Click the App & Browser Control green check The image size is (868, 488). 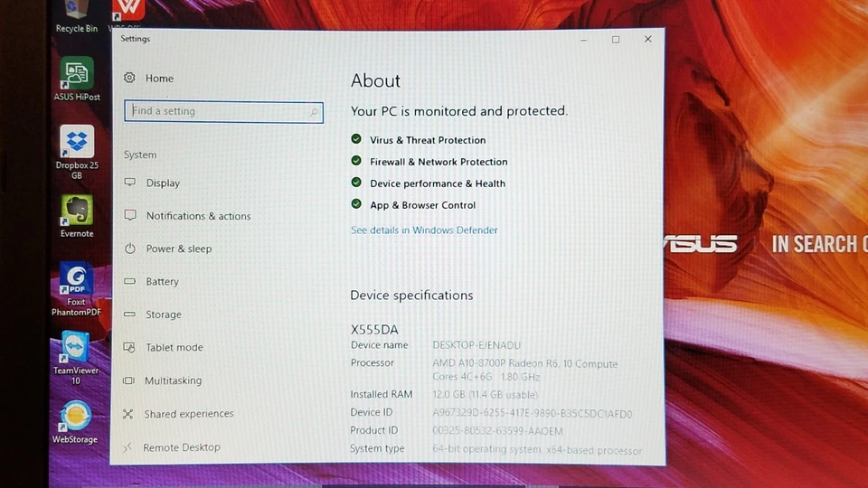pyautogui.click(x=356, y=203)
